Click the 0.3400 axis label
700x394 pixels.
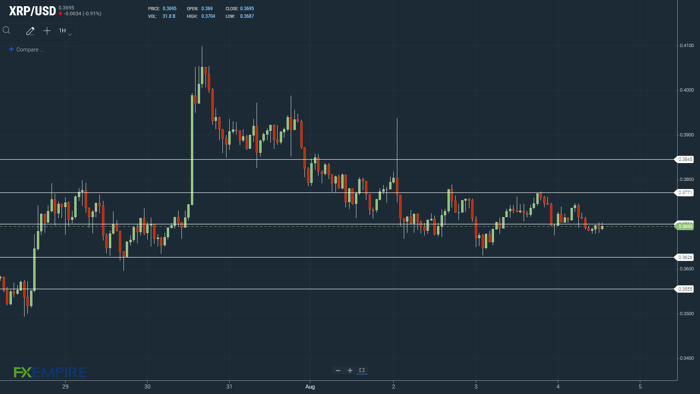point(687,358)
